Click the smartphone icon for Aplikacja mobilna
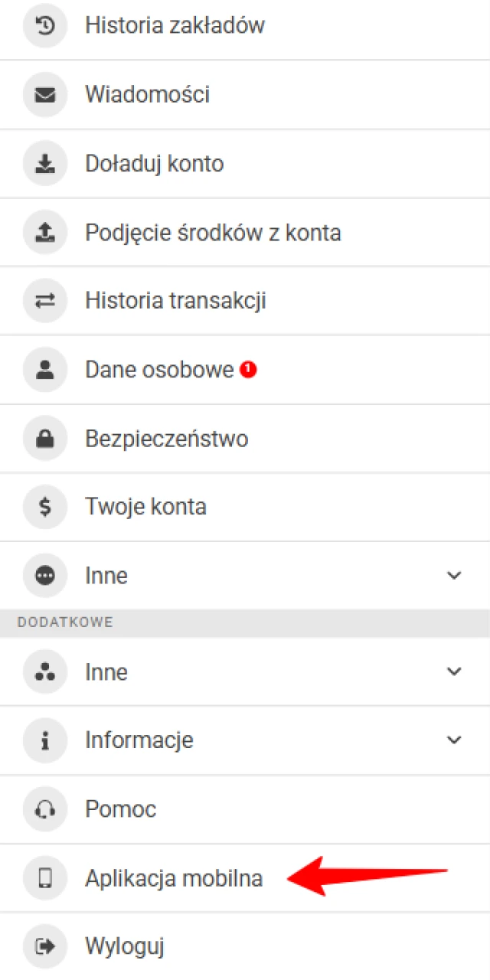The image size is (490, 980). 44,877
